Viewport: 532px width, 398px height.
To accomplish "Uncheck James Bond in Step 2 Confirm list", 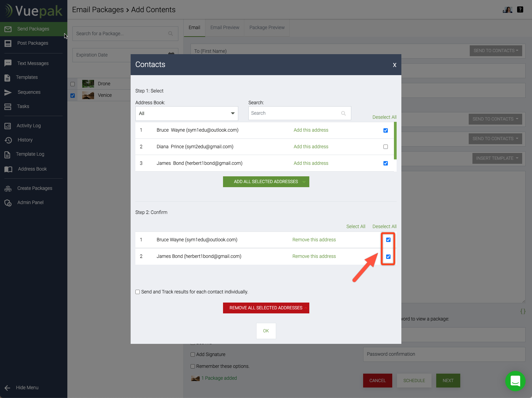I will (x=388, y=257).
